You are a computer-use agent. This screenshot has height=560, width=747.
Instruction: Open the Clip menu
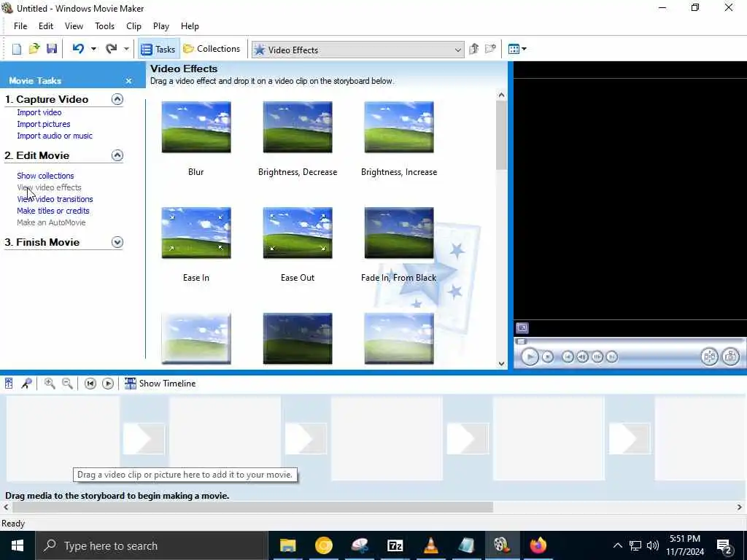(x=134, y=26)
